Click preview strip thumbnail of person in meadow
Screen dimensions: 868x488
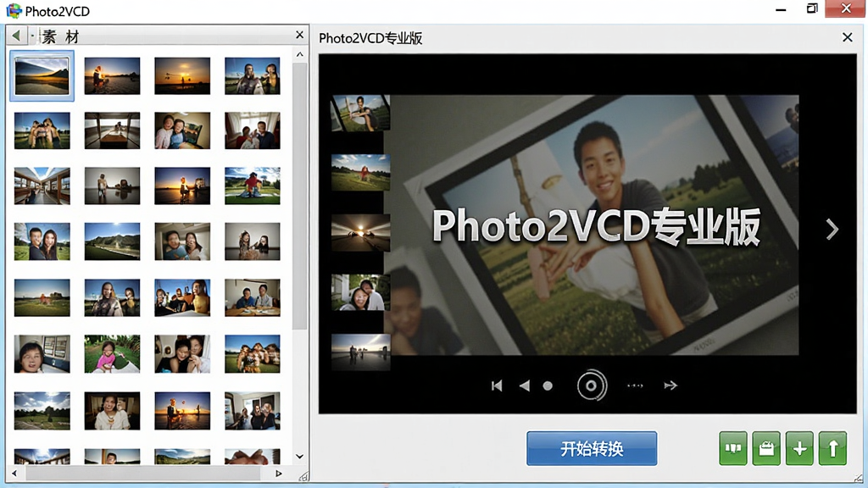coord(360,173)
